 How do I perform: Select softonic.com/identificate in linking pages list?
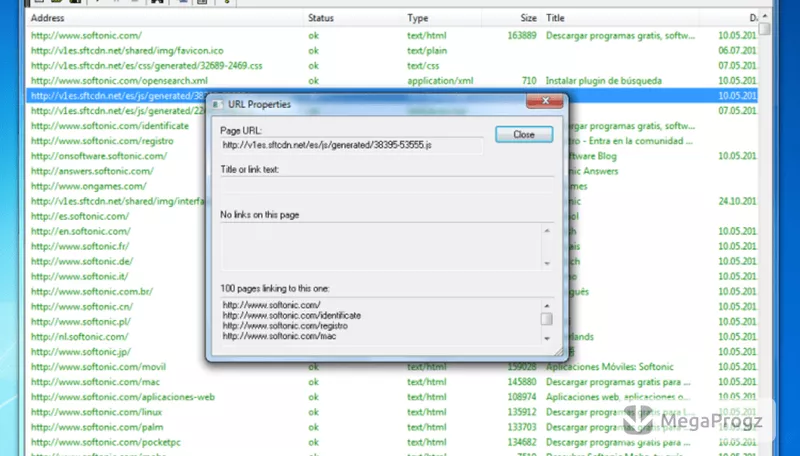tap(292, 316)
